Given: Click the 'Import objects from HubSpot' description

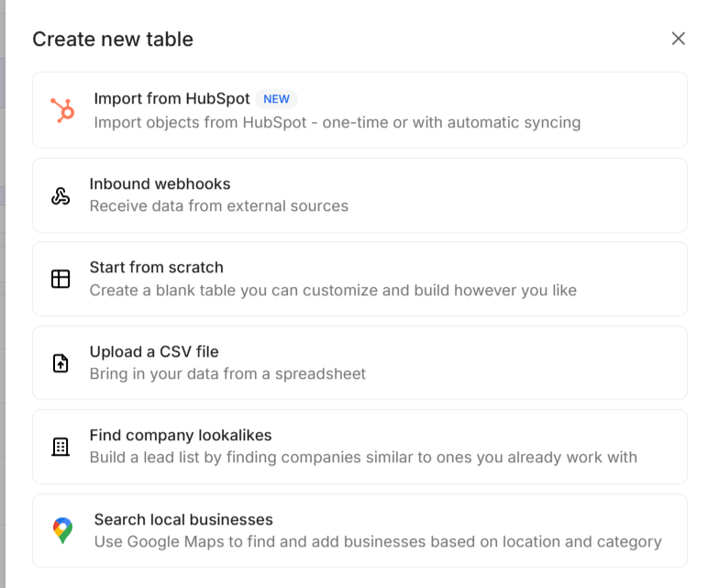Looking at the screenshot, I should coord(337,122).
